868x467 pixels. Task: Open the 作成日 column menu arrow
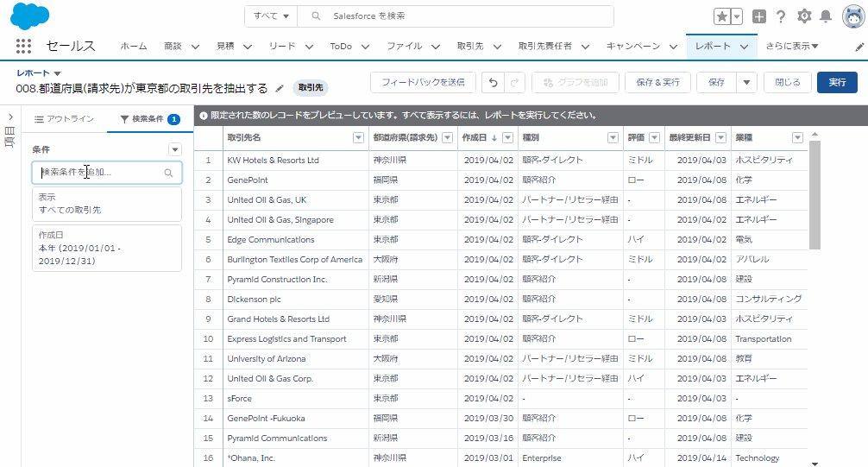click(x=507, y=138)
